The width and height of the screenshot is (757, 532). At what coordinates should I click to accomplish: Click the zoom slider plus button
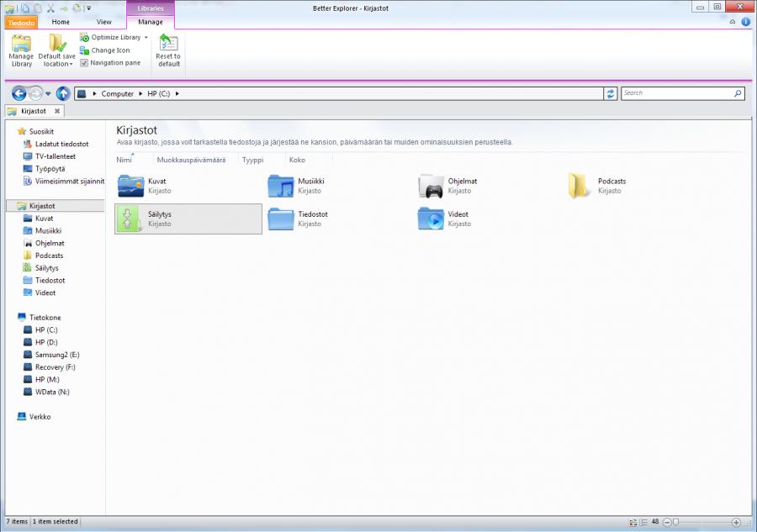pyautogui.click(x=736, y=522)
